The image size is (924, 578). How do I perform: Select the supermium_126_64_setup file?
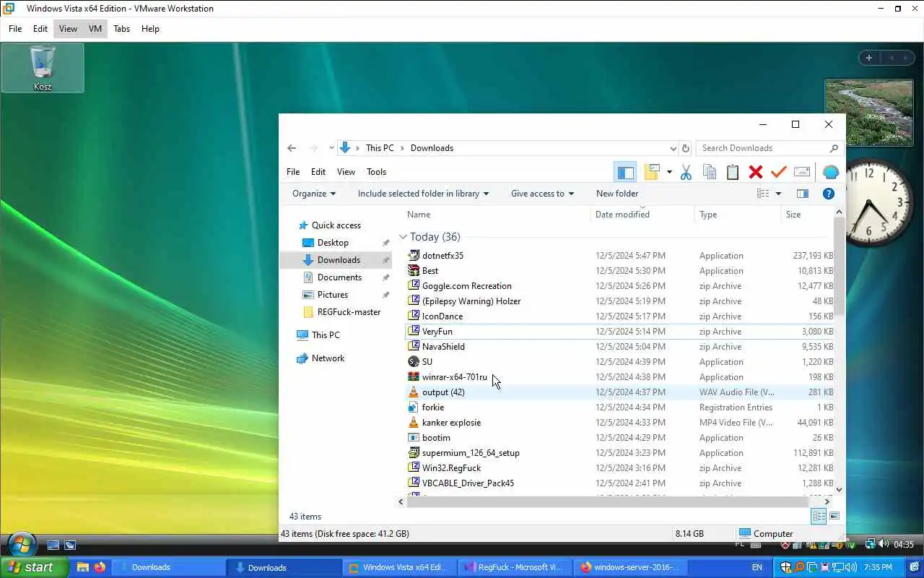point(471,453)
